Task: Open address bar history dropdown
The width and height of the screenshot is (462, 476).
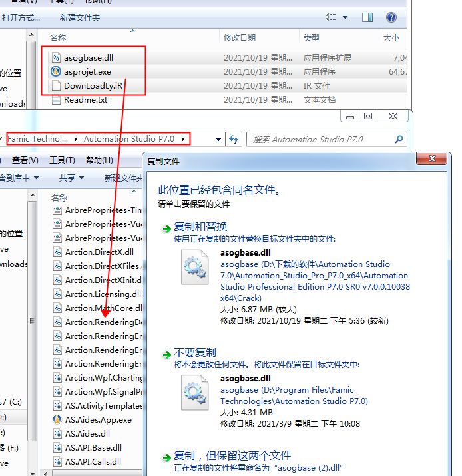Action: click(x=218, y=140)
